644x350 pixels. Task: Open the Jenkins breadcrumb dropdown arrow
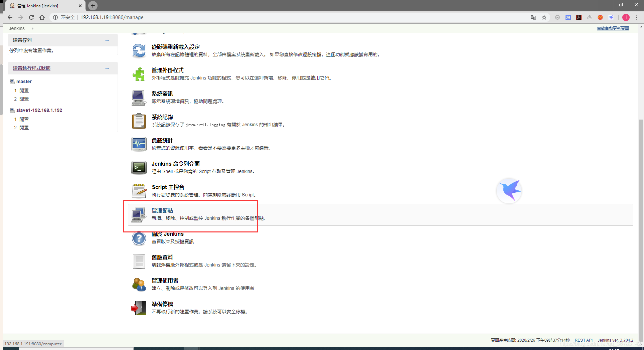(32, 28)
